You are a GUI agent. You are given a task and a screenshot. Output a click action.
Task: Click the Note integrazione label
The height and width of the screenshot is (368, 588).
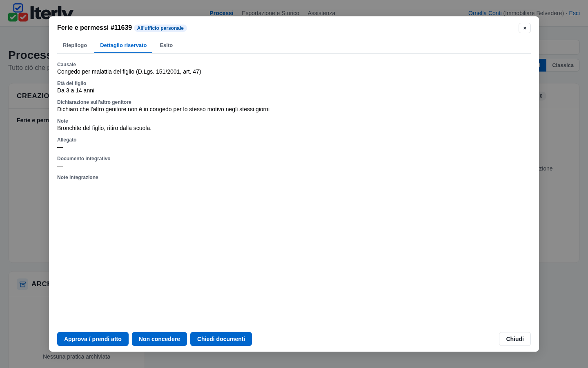[78, 177]
